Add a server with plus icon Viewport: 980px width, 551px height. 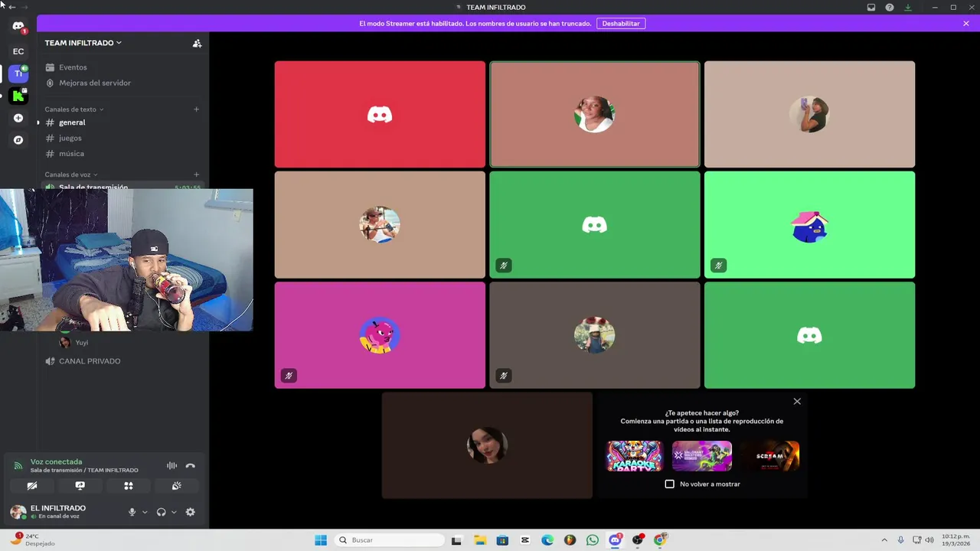pyautogui.click(x=18, y=118)
